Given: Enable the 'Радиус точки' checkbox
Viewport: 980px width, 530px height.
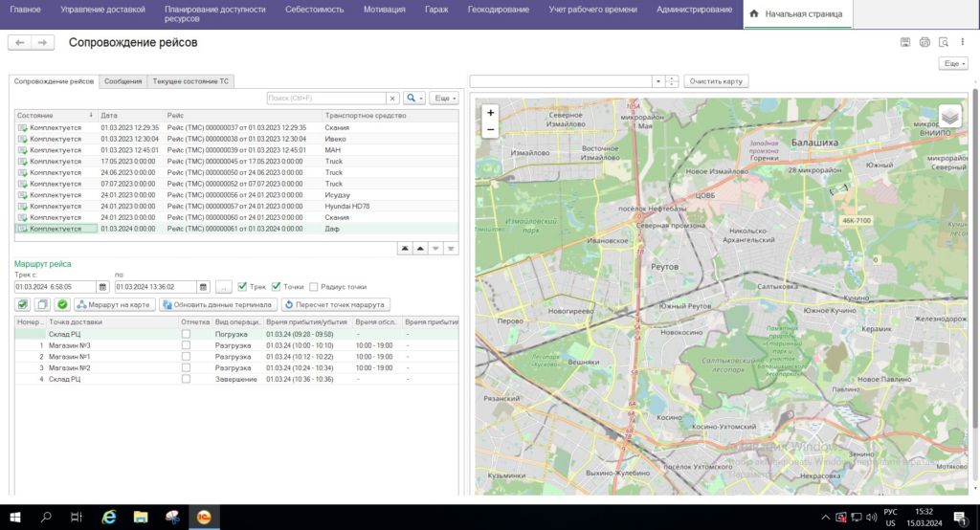Looking at the screenshot, I should (x=313, y=286).
